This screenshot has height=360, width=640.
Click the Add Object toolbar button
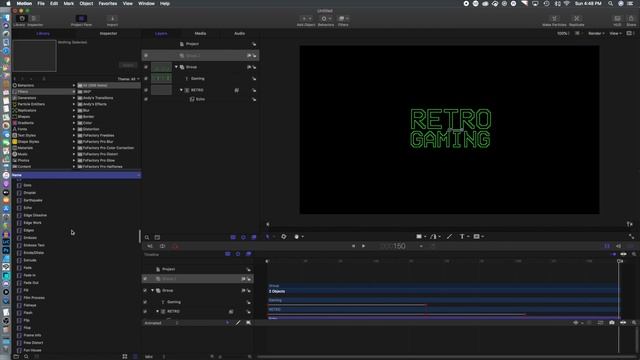(x=306, y=19)
